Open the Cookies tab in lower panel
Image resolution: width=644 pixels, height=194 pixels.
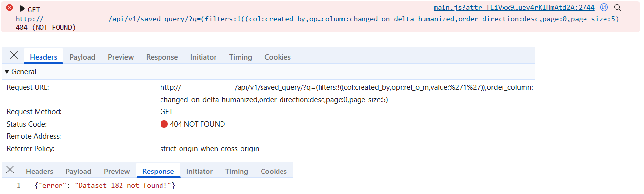pos(274,171)
